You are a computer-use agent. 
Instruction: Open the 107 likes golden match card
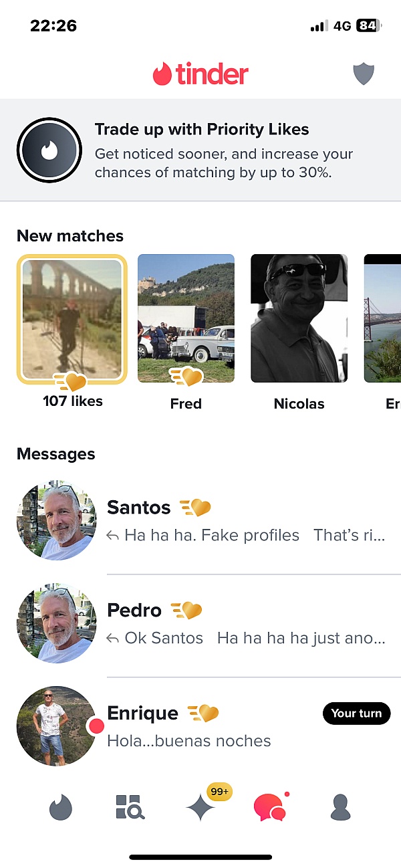[72, 318]
